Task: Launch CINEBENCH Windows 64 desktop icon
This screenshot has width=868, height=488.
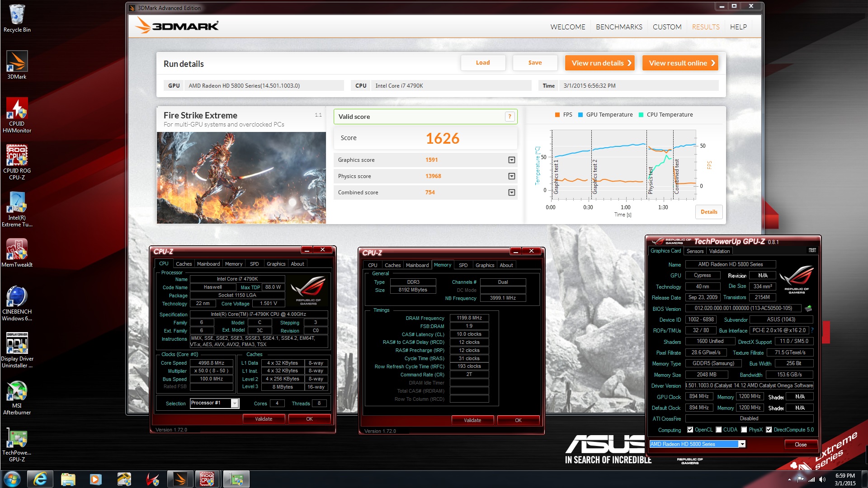Action: pos(17,304)
